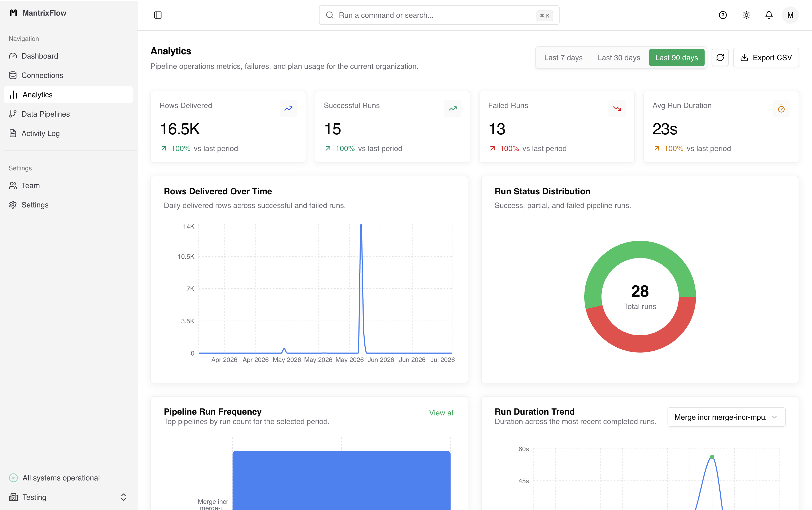Screen dimensions: 812x510
Task: Click the View all link
Action: [441, 413]
